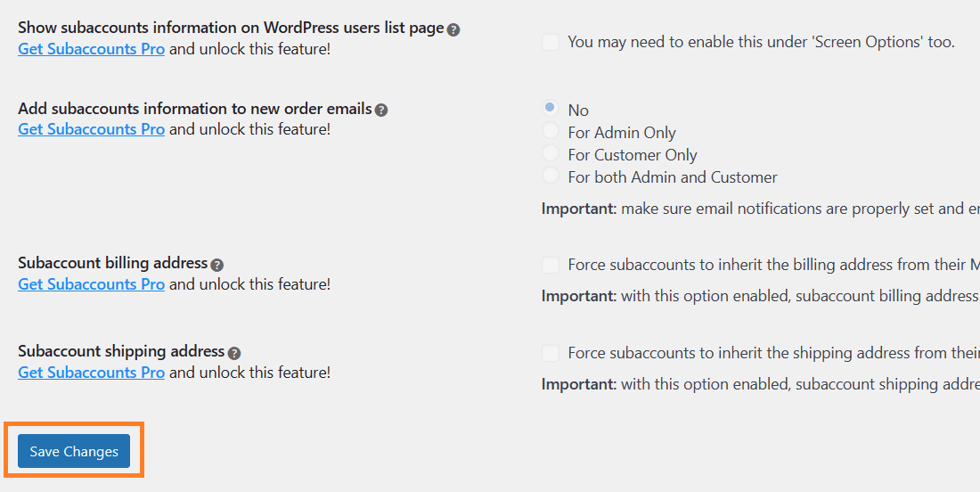Image resolution: width=980 pixels, height=492 pixels.
Task: Tick the 'Screen Options' users list checkbox
Action: [550, 42]
